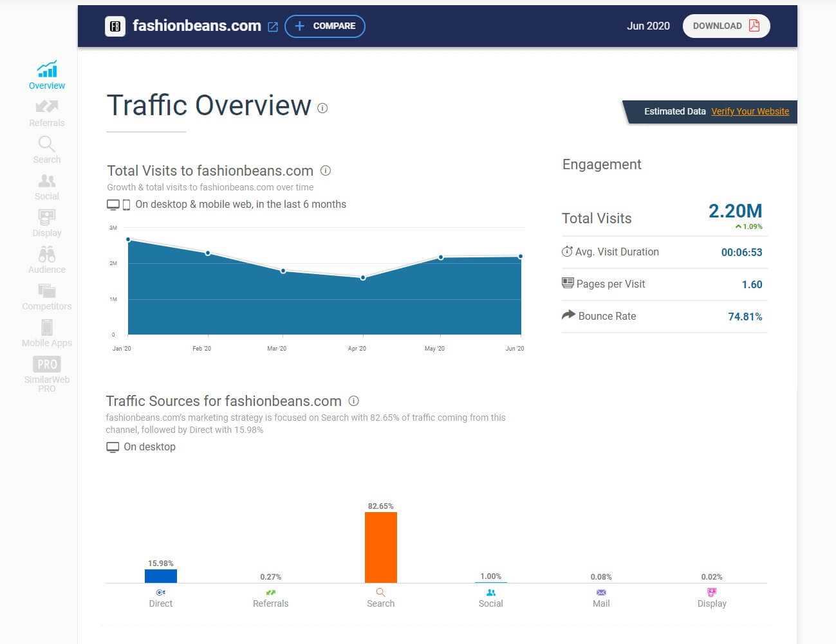Click the desktop device icon above visits chart
Viewport: 836px width, 644px height.
click(113, 205)
